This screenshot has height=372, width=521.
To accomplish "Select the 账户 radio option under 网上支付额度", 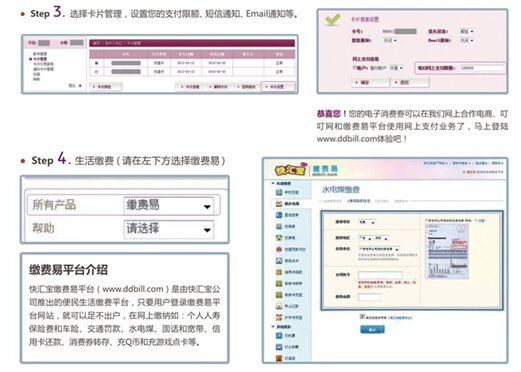I will (355, 68).
